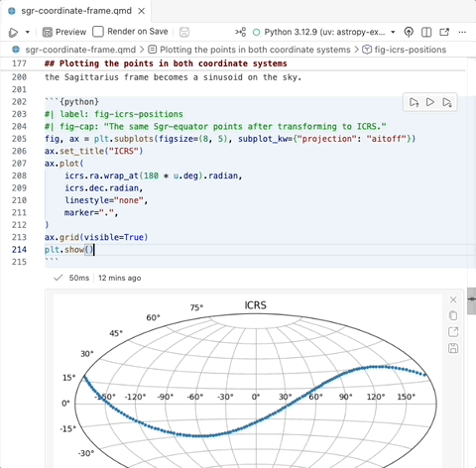Click the Preview button
The height and width of the screenshot is (468, 476).
tap(64, 32)
